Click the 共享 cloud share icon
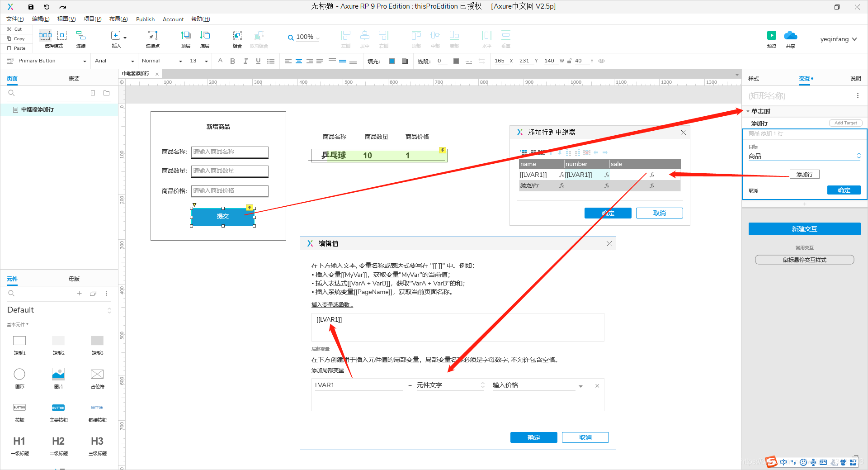The width and height of the screenshot is (868, 470). click(x=790, y=35)
